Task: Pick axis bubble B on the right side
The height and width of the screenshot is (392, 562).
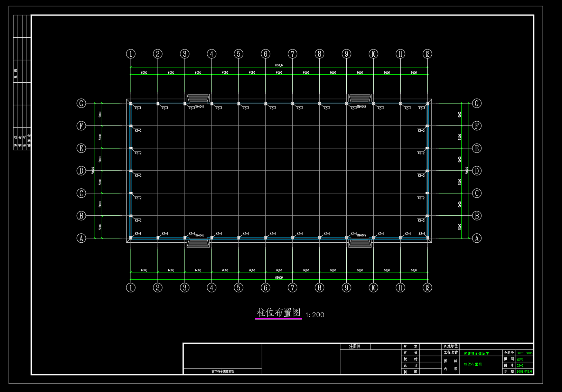Action: pyautogui.click(x=477, y=216)
